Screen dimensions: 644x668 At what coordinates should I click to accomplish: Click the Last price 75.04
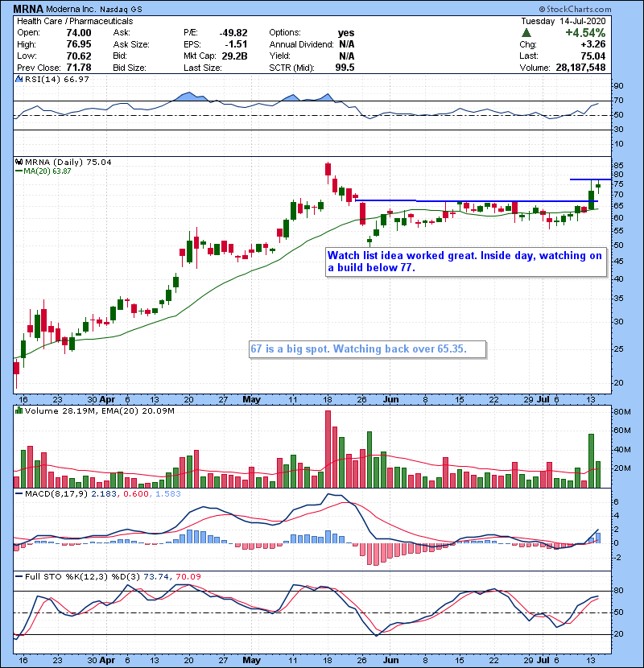[x=592, y=56]
